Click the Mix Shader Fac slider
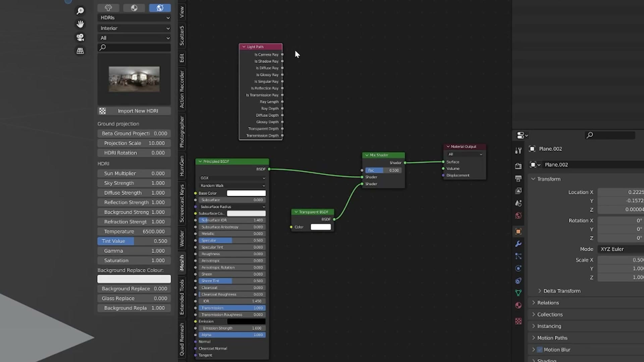Image resolution: width=644 pixels, height=362 pixels. click(x=383, y=170)
